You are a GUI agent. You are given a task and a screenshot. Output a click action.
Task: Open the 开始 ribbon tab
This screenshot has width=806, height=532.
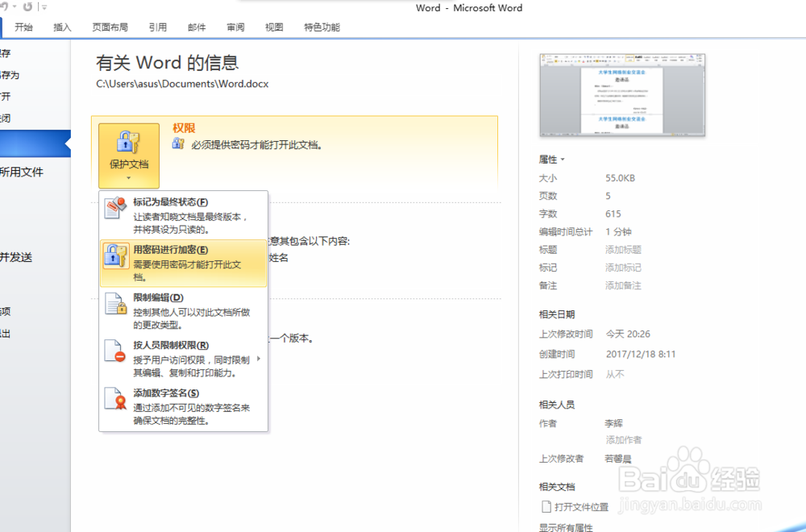[23, 27]
